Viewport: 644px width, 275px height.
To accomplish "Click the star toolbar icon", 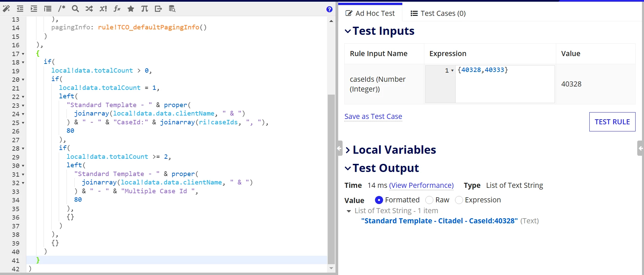I will 131,9.
